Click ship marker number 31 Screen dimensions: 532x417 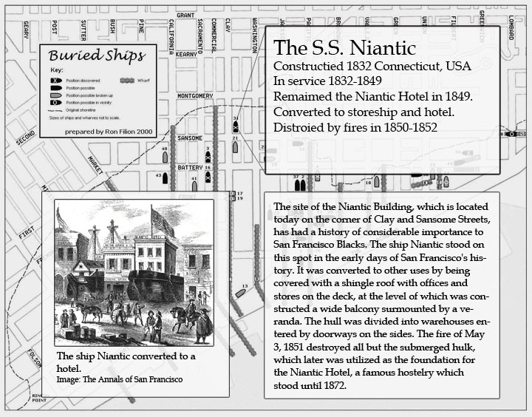click(x=236, y=126)
